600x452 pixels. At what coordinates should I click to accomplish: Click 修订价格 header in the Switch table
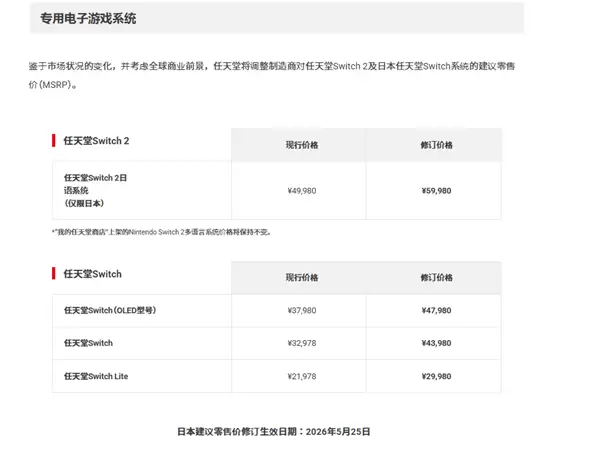436,277
